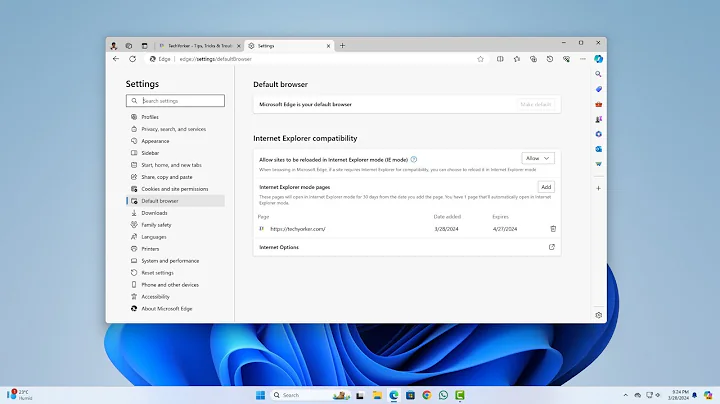
Task: Open sidebar Games icon
Action: 598,119
